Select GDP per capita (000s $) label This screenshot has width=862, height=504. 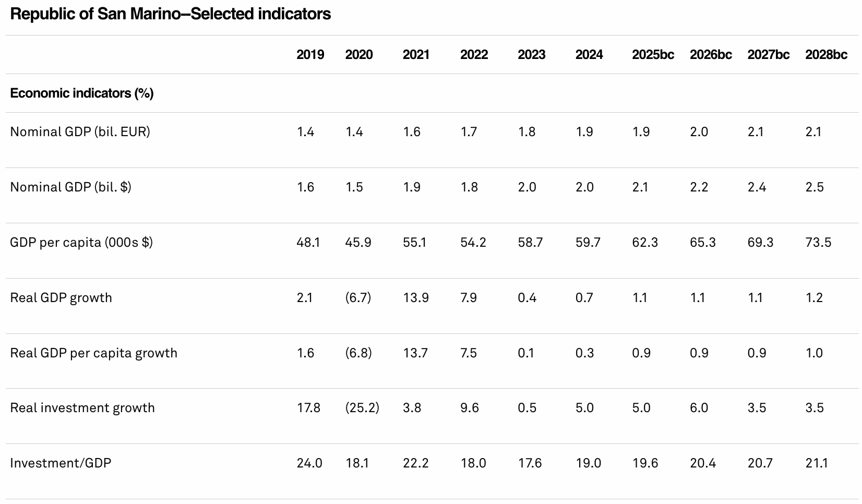[x=81, y=242]
